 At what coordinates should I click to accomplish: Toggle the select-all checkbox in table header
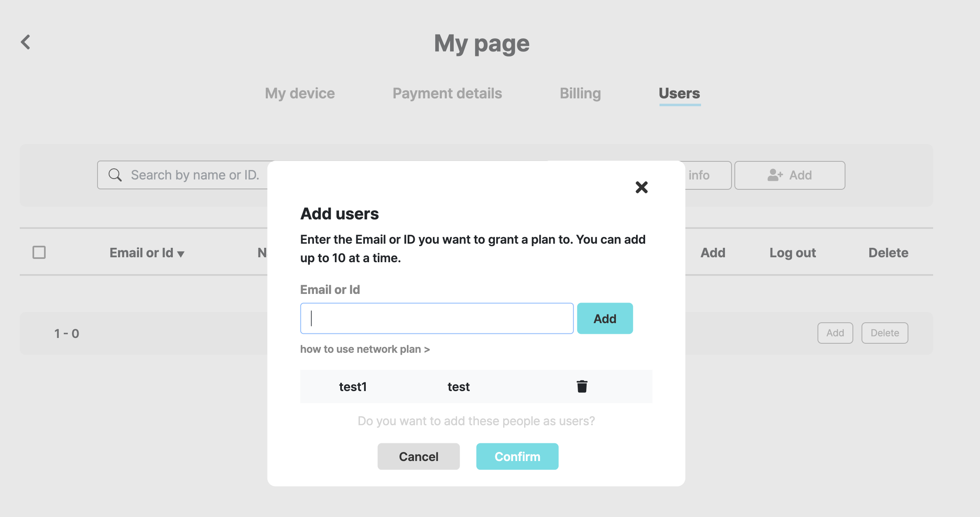click(x=39, y=252)
